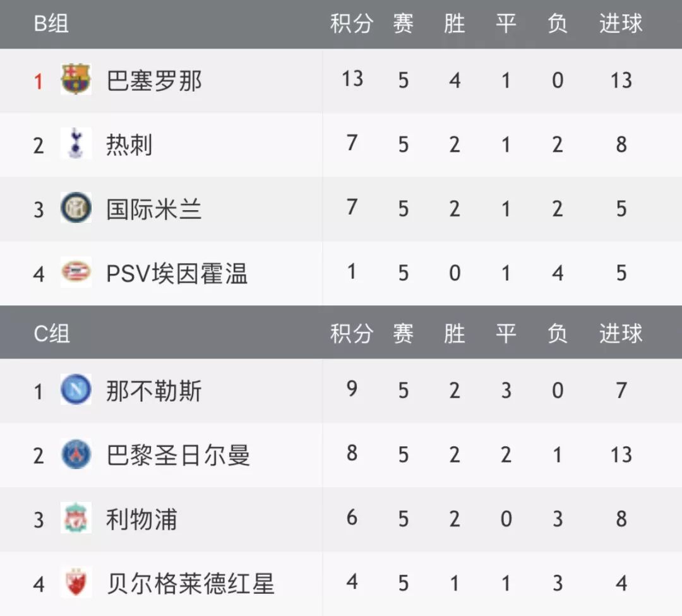
Task: Select the B组 group header
Action: [x=51, y=24]
